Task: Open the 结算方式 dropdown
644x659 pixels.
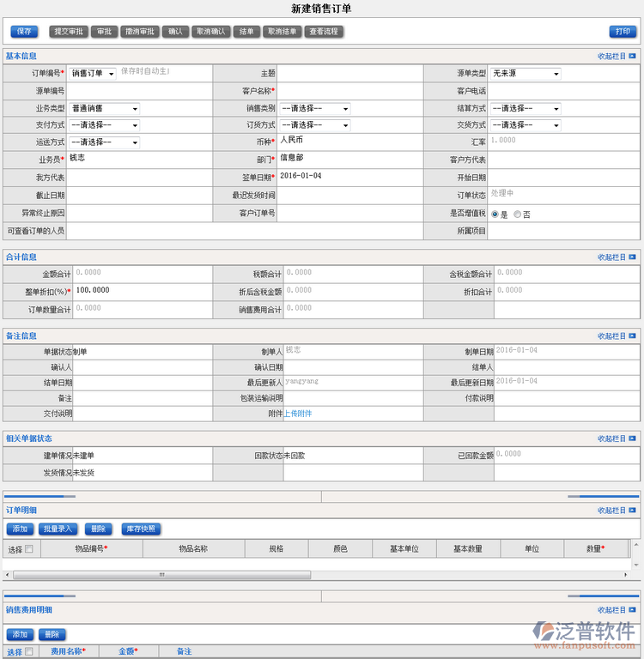Action: [x=526, y=108]
